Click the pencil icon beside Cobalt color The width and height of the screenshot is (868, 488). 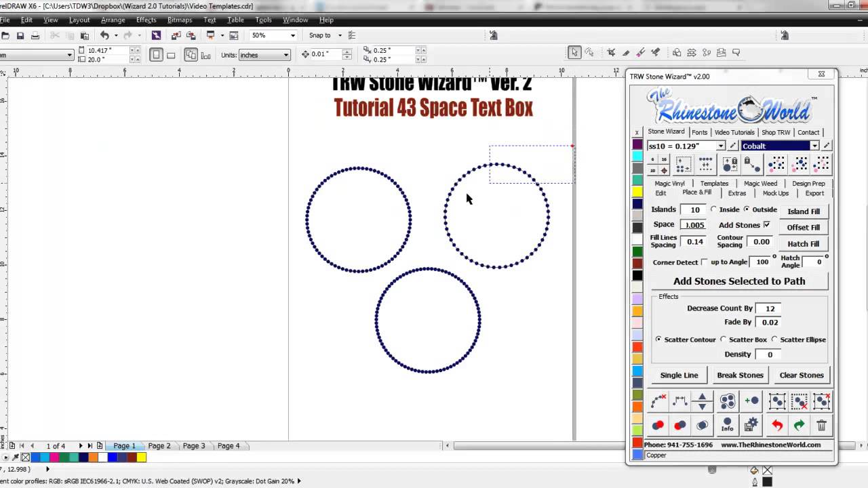(x=826, y=146)
